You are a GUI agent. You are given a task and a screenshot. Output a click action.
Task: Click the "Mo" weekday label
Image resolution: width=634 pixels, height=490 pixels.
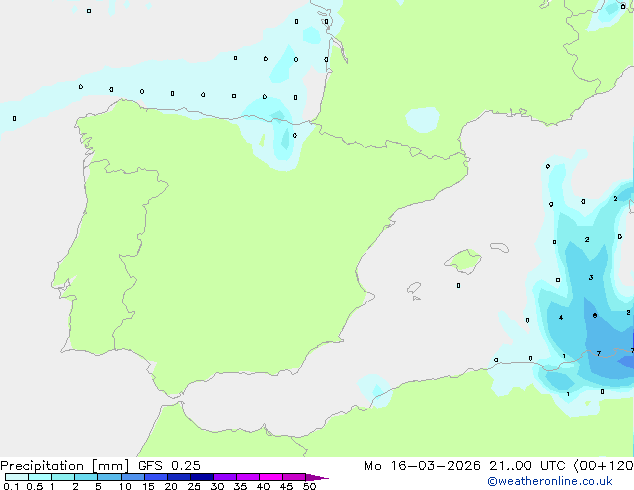372,466
